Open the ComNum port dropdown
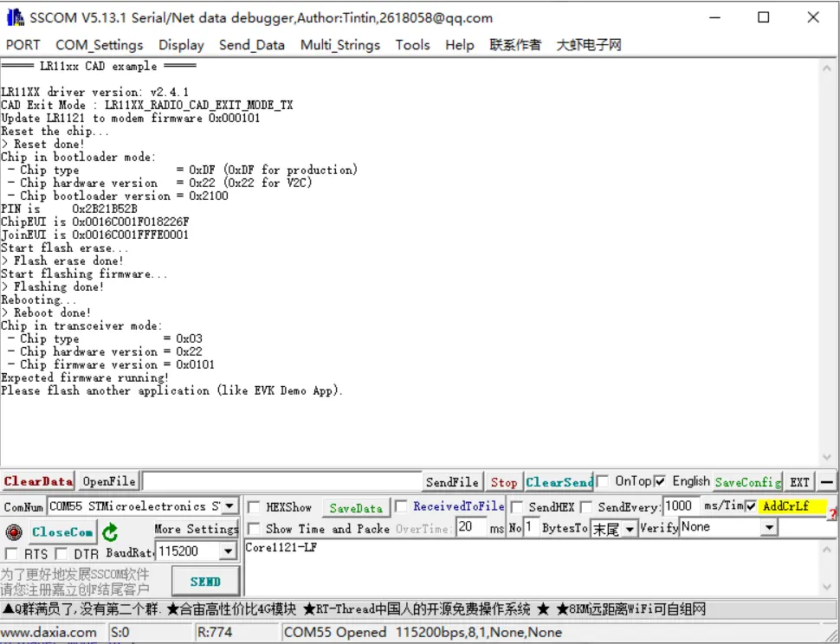 (x=229, y=506)
